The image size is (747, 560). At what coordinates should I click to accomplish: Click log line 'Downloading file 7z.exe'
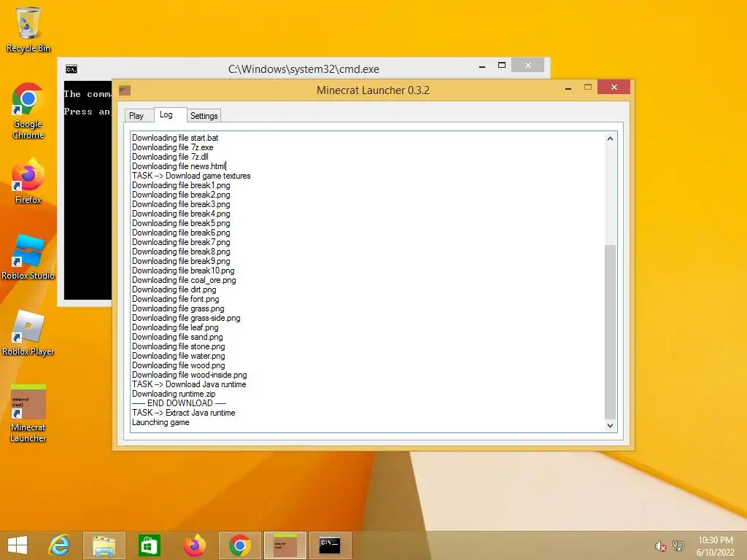pos(172,147)
